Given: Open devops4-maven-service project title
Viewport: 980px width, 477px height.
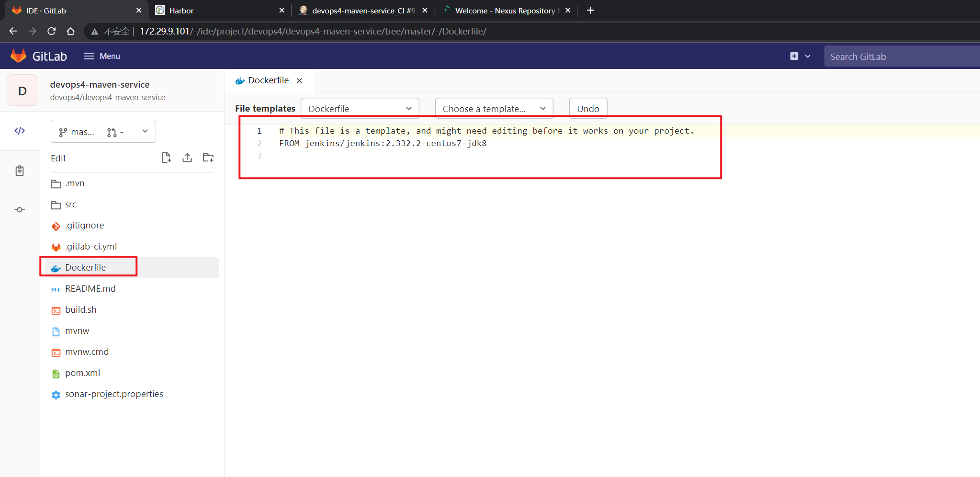Looking at the screenshot, I should 100,84.
